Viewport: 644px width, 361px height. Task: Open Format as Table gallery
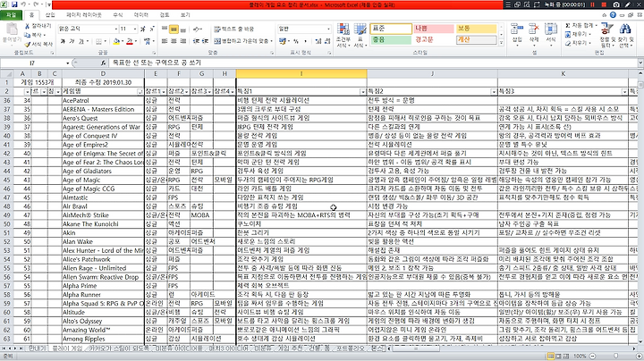coord(360,35)
